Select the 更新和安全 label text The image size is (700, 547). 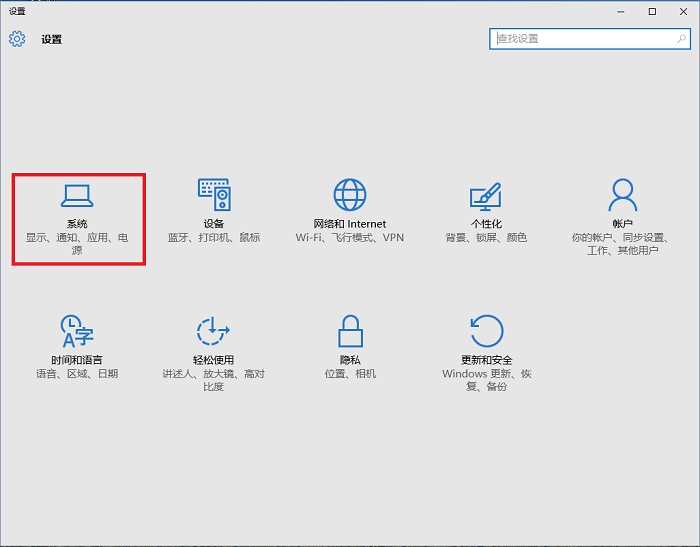[x=487, y=360]
